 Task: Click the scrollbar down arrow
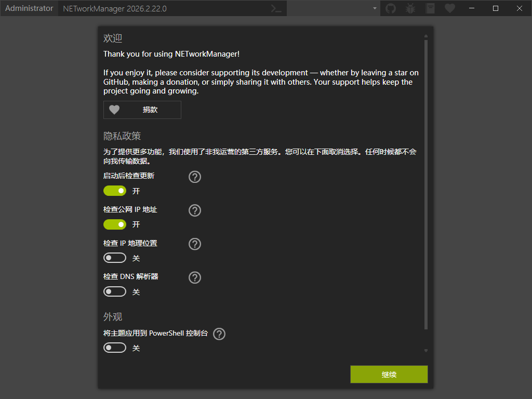425,350
